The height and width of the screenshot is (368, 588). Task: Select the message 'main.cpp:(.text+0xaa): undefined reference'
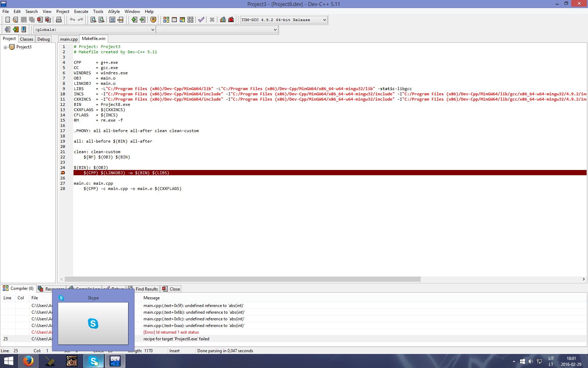point(194,326)
